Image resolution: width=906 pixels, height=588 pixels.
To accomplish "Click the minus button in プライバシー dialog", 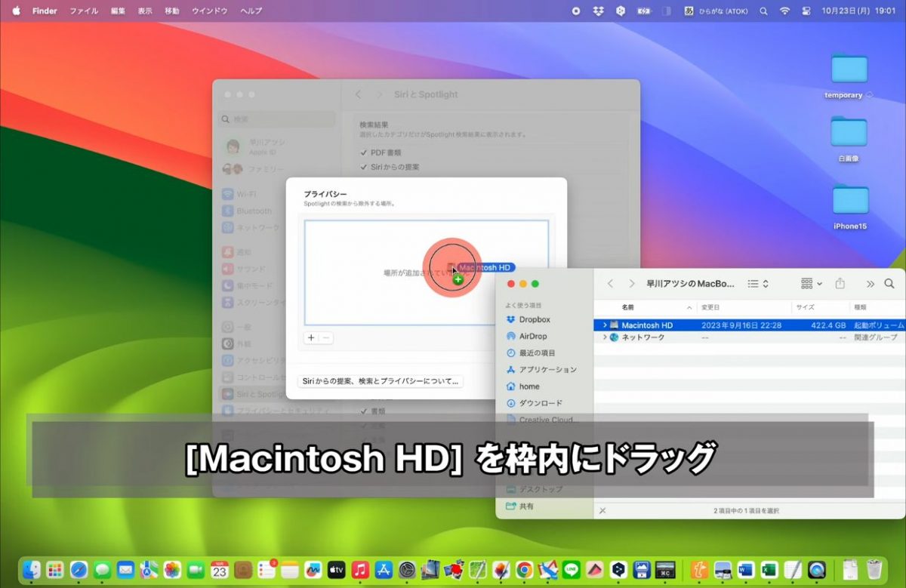I will 326,337.
